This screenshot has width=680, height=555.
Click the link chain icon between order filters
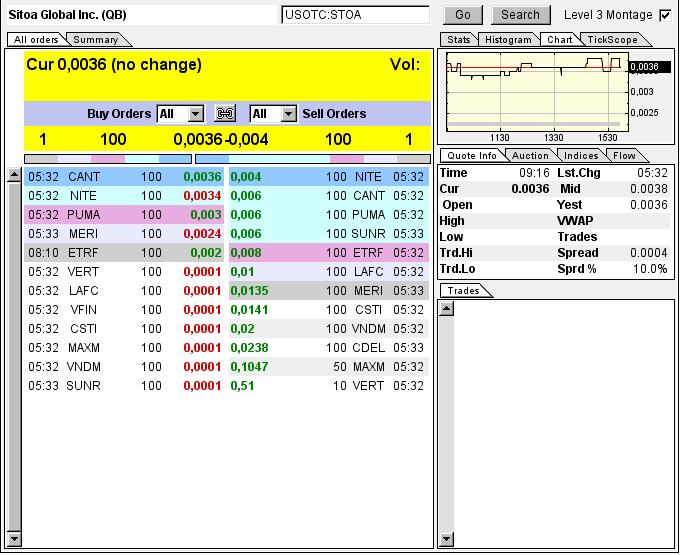225,114
